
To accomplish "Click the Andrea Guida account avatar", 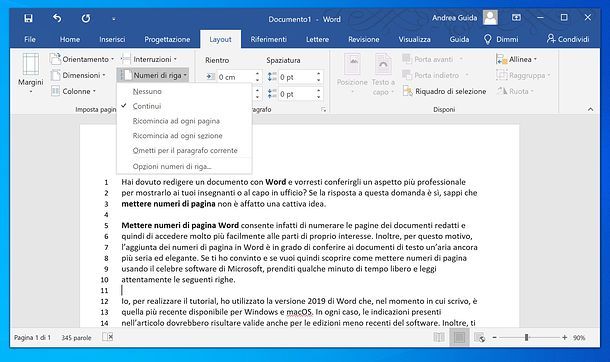I will point(490,17).
